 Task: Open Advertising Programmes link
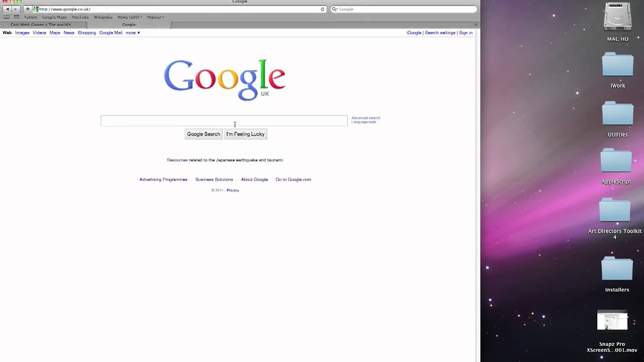tap(164, 179)
